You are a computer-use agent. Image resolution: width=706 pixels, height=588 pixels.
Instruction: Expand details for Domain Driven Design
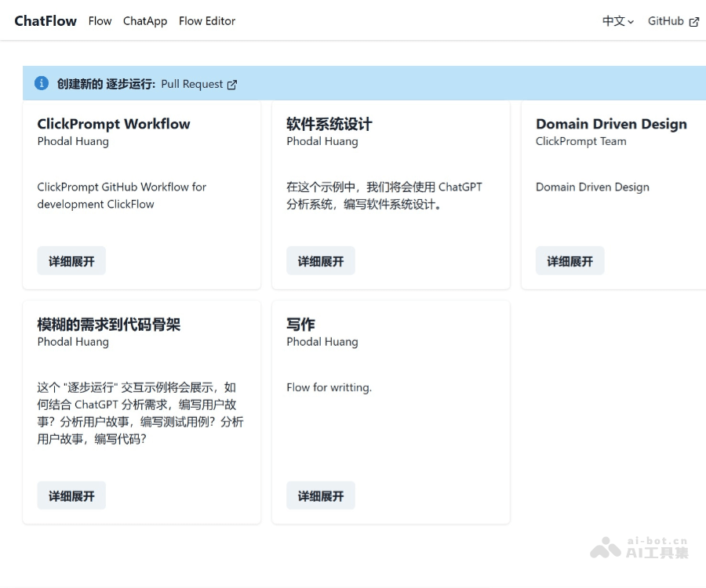click(x=570, y=261)
